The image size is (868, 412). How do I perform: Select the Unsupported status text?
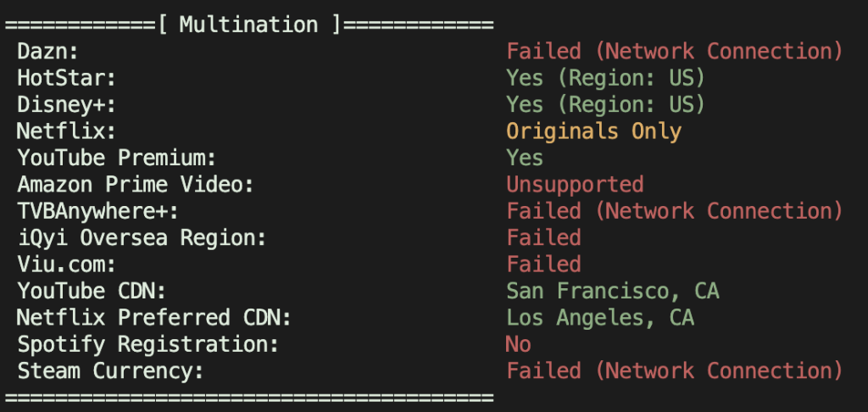pyautogui.click(x=575, y=184)
